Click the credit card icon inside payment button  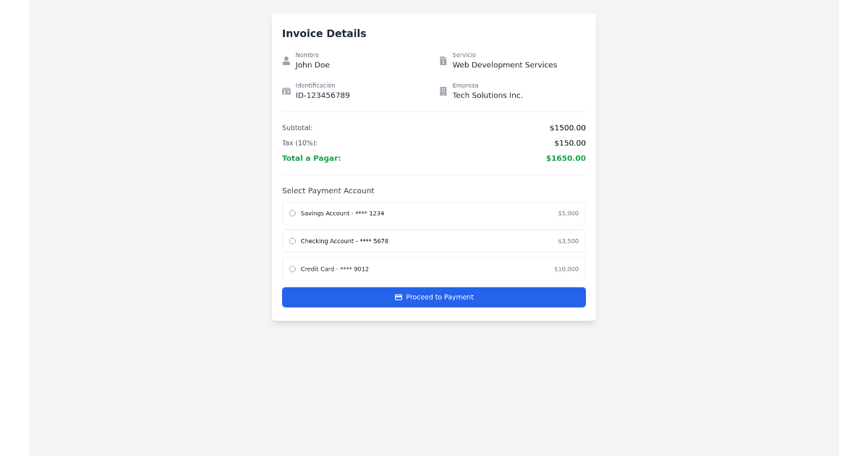point(399,297)
